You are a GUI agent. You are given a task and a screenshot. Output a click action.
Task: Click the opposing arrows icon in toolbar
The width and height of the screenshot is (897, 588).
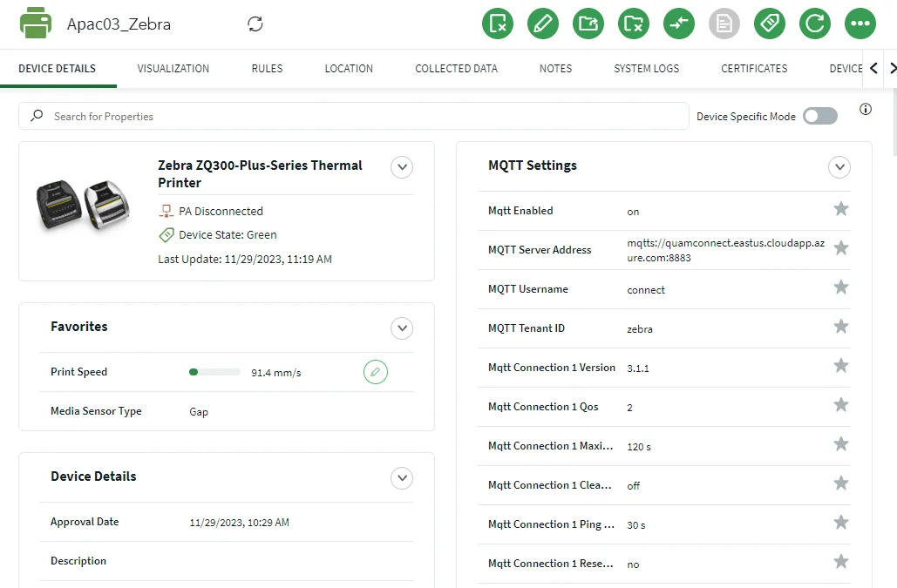tap(679, 24)
